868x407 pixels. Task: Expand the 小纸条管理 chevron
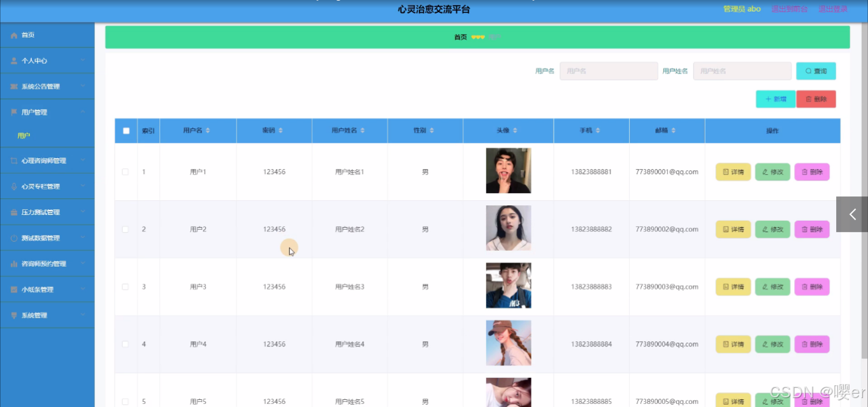(83, 289)
